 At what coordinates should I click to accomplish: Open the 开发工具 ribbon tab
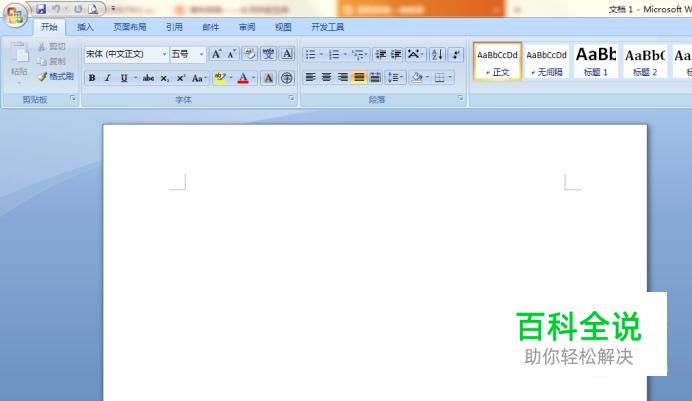coord(327,27)
